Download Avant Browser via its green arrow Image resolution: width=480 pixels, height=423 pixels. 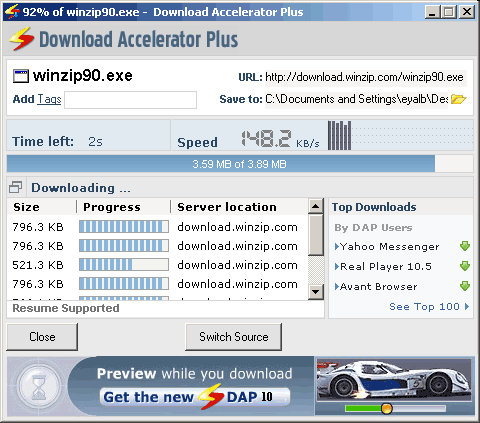(x=465, y=286)
